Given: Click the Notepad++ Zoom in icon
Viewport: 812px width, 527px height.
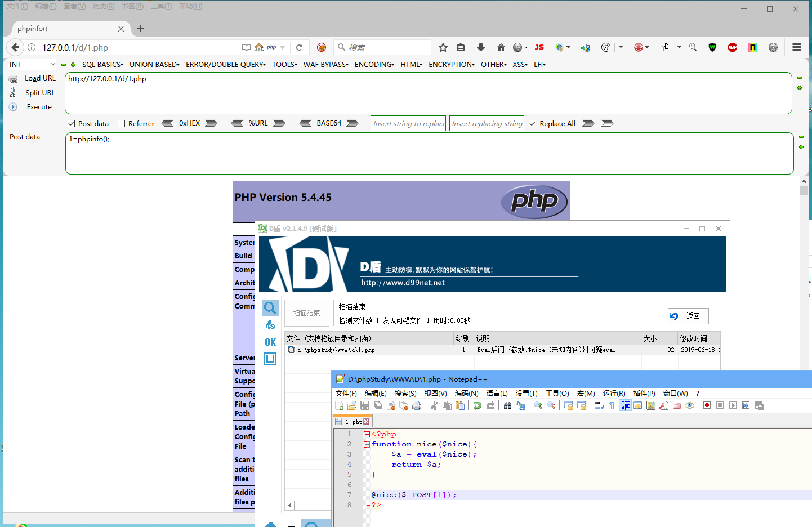Looking at the screenshot, I should point(538,405).
